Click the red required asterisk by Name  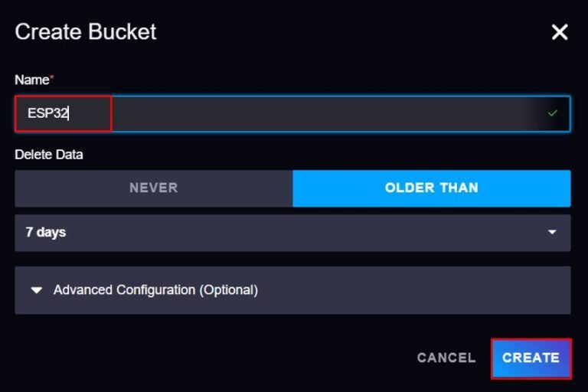[52, 78]
